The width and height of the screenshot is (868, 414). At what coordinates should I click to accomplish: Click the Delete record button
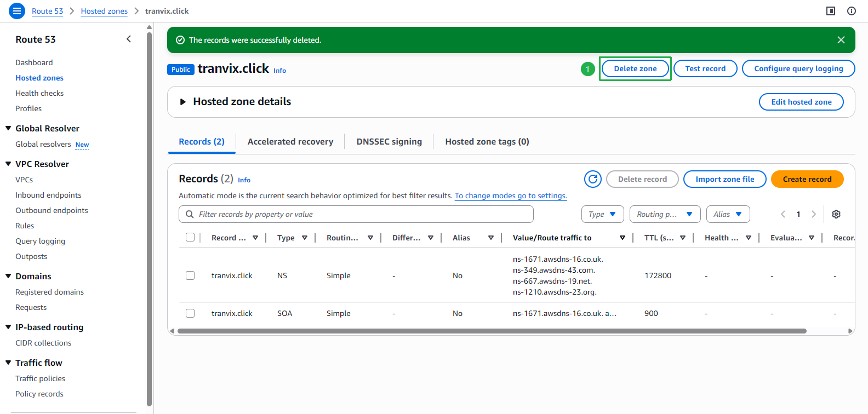(x=642, y=179)
